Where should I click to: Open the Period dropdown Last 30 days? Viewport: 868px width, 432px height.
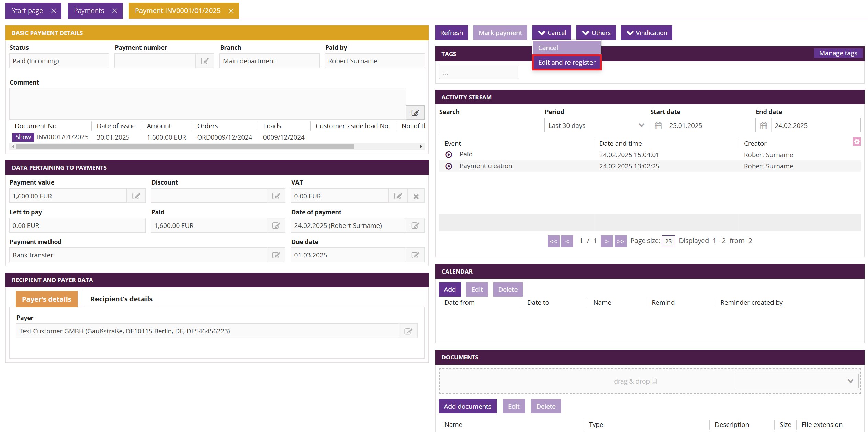click(x=596, y=125)
